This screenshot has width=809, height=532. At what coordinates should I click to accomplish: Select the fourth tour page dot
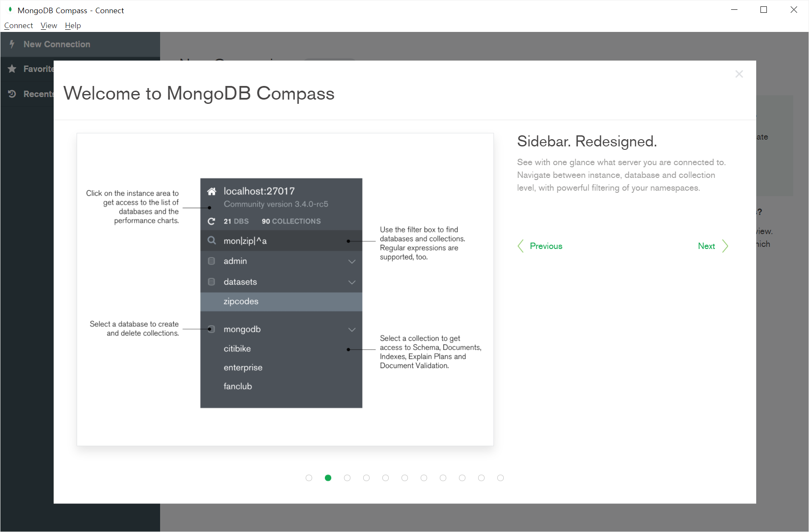(x=366, y=478)
